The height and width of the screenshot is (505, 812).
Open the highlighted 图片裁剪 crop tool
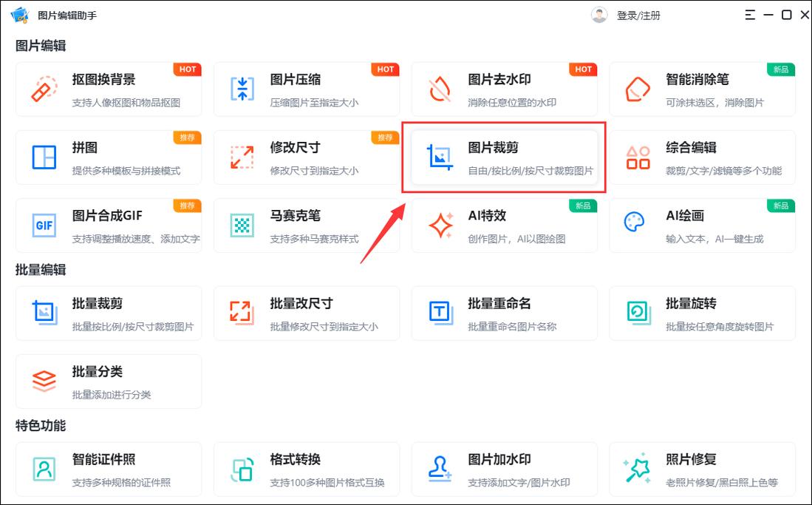click(505, 157)
